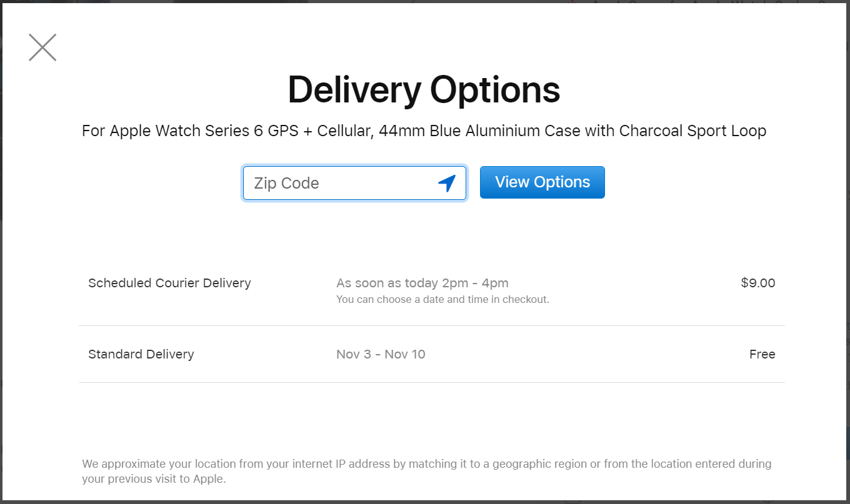Image resolution: width=850 pixels, height=504 pixels.
Task: Click the 'Nov 3 - Nov 10' delivery dates
Action: pyautogui.click(x=381, y=354)
